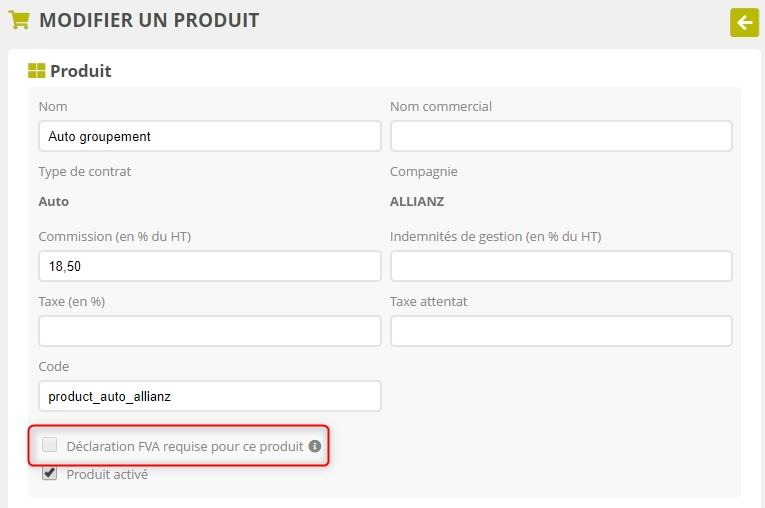Viewport: 765px width, 508px height.
Task: Click the Produit section heading
Action: [x=81, y=71]
